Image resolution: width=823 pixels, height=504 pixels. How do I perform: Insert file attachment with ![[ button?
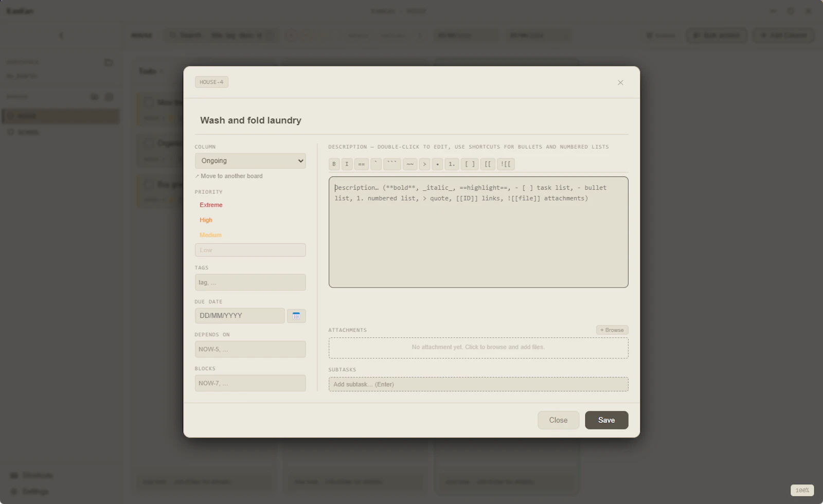tap(506, 164)
